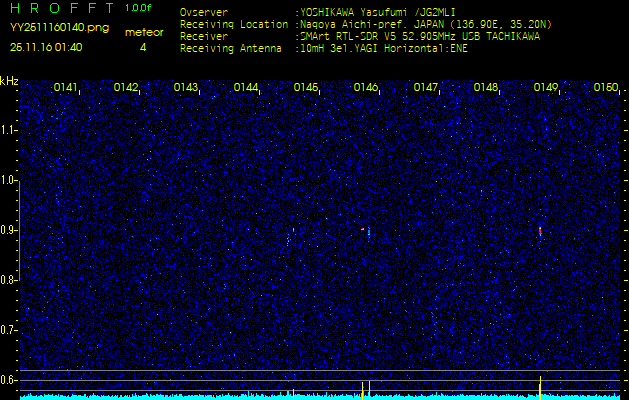Click the 0142 time axis label

pos(126,87)
